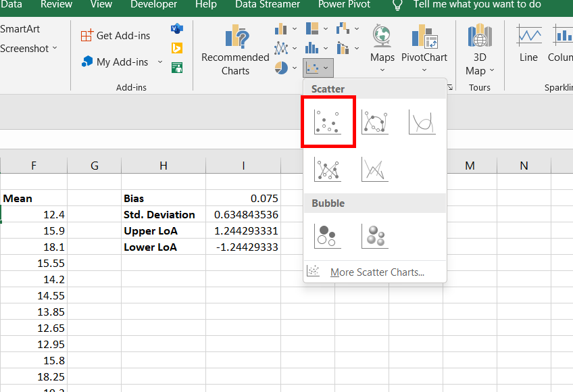Click Insert Hierarchy Chart icon

312,28
